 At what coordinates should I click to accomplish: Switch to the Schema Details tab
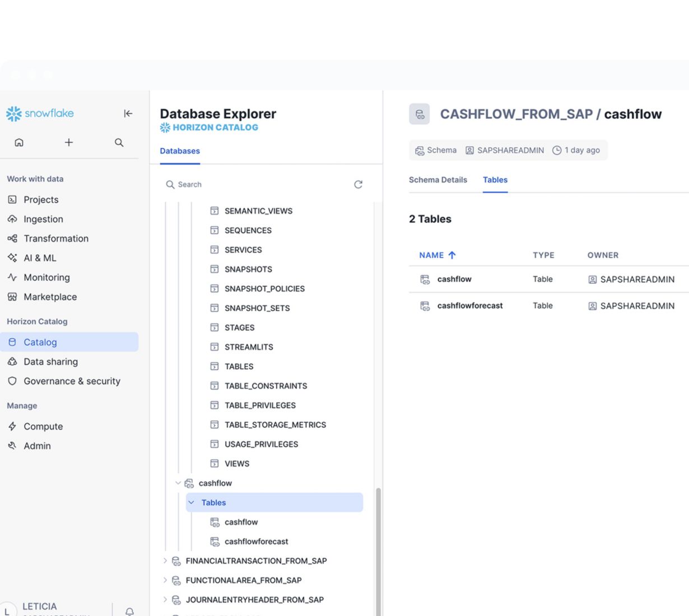pyautogui.click(x=437, y=180)
